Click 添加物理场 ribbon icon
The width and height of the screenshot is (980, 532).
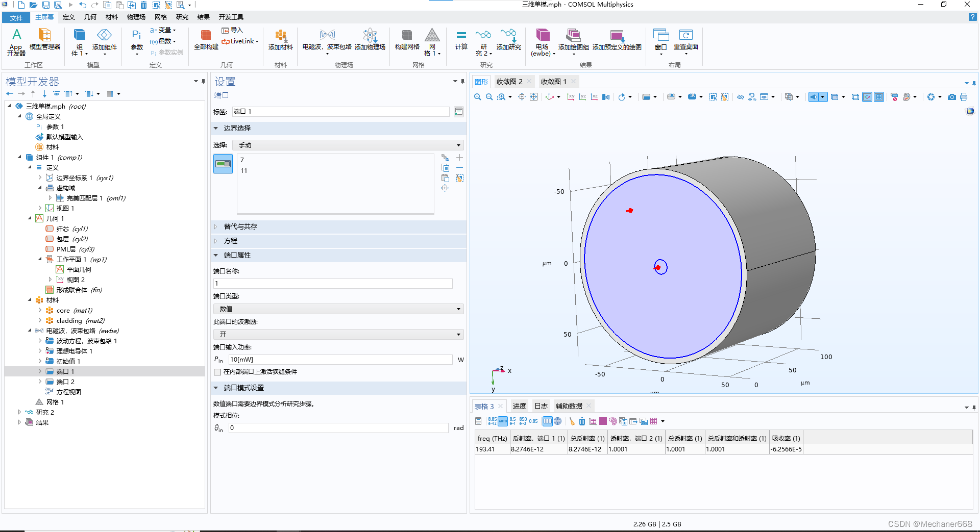pyautogui.click(x=370, y=40)
